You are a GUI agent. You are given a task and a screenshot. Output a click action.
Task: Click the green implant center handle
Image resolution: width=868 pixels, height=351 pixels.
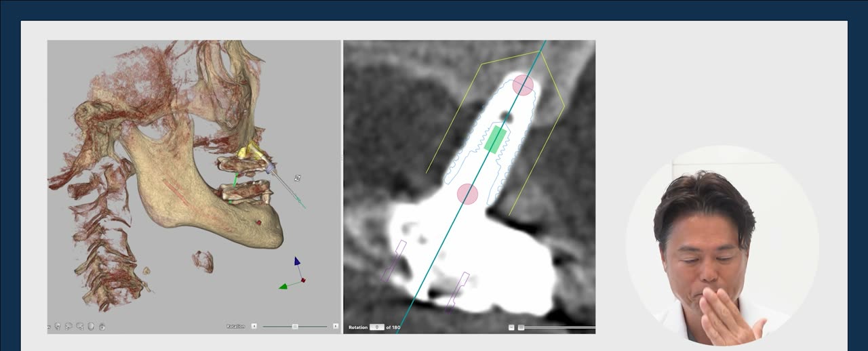(x=495, y=139)
